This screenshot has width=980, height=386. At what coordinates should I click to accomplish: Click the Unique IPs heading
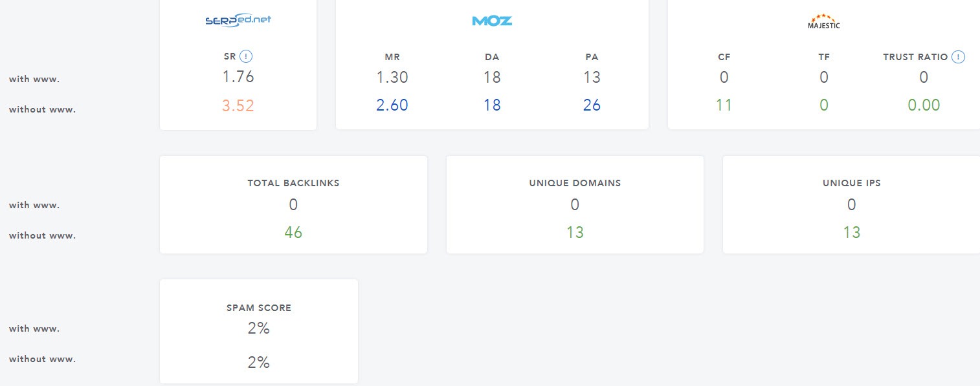851,183
